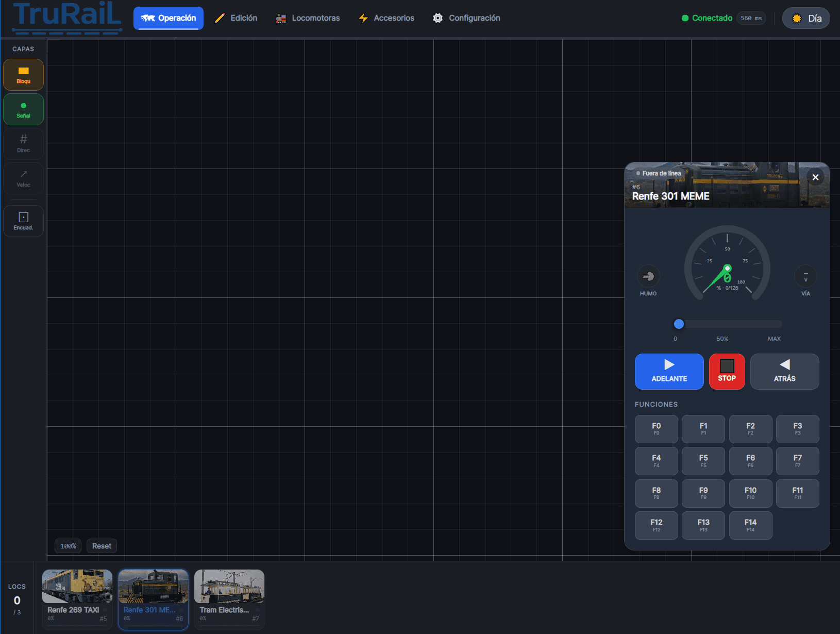
Task: Reset the canvas view
Action: point(102,546)
